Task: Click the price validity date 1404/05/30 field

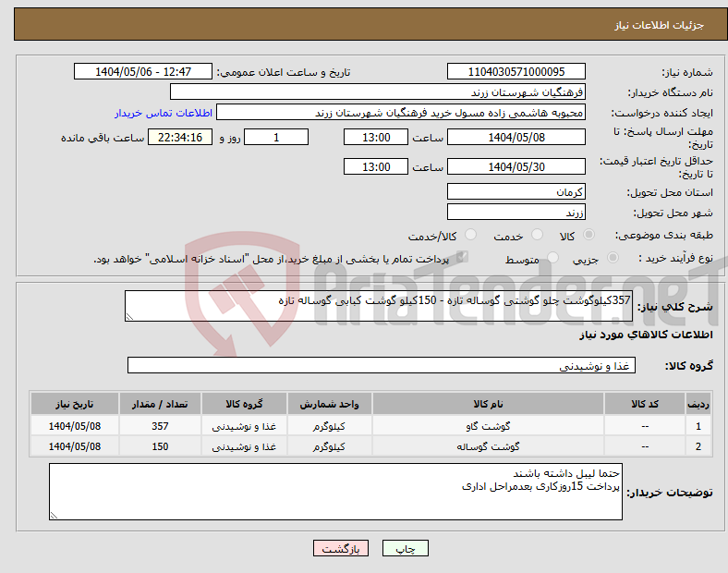Action: 516,166
